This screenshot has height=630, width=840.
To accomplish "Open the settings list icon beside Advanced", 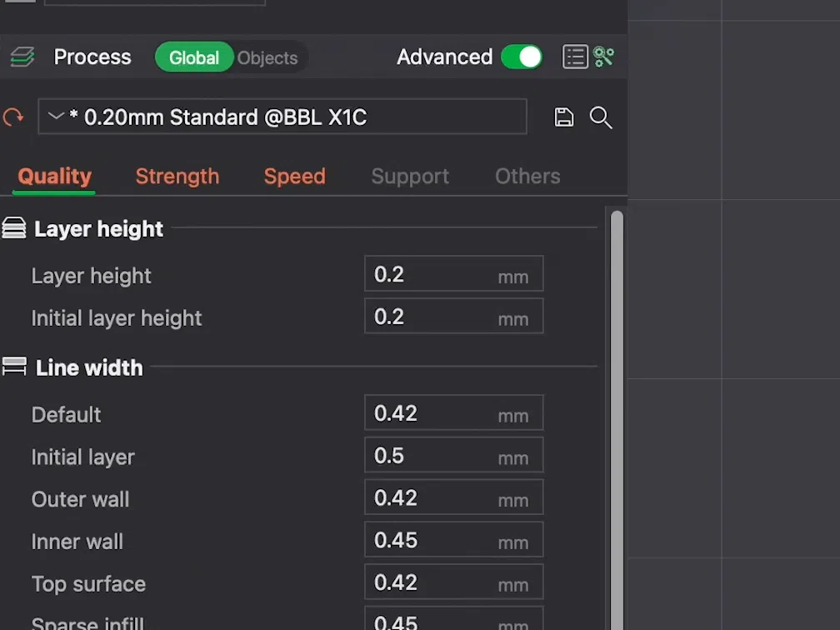I will click(x=575, y=57).
